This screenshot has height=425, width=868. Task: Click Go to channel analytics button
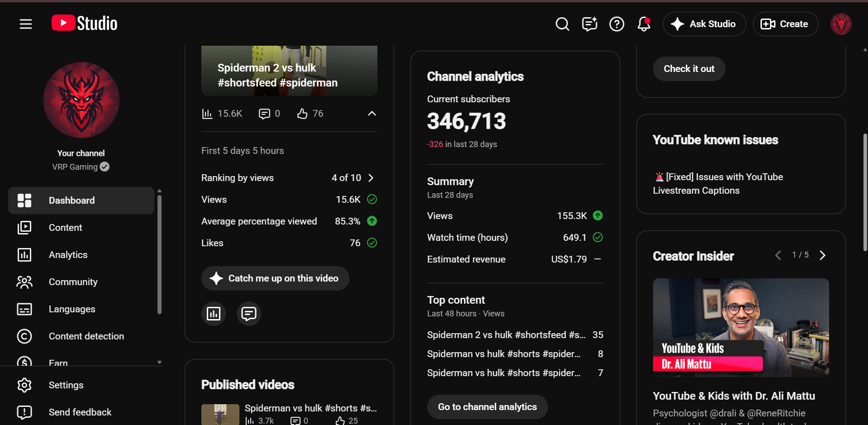[487, 407]
